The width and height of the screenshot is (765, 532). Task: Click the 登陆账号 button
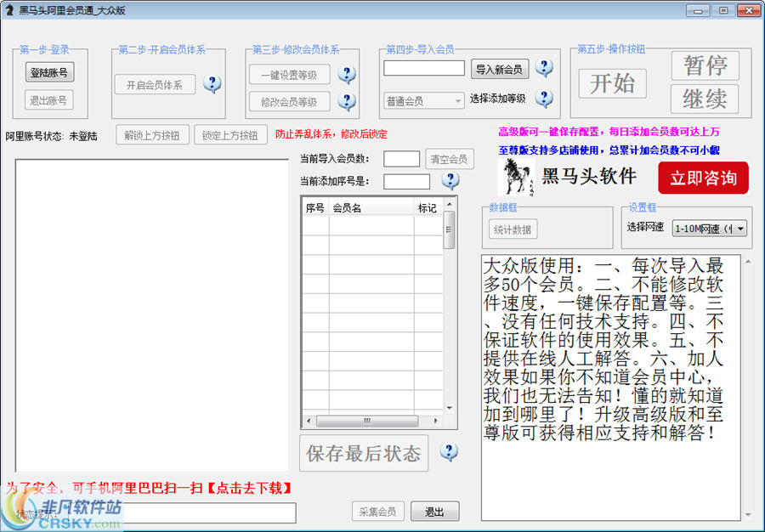(49, 72)
